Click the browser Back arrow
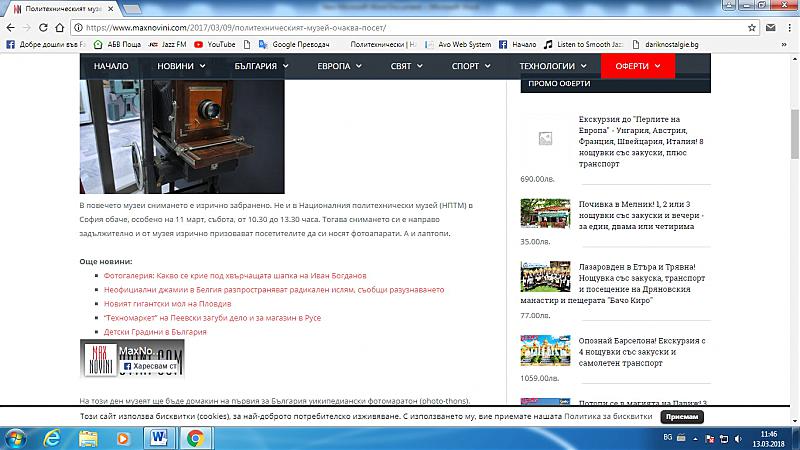 point(13,27)
